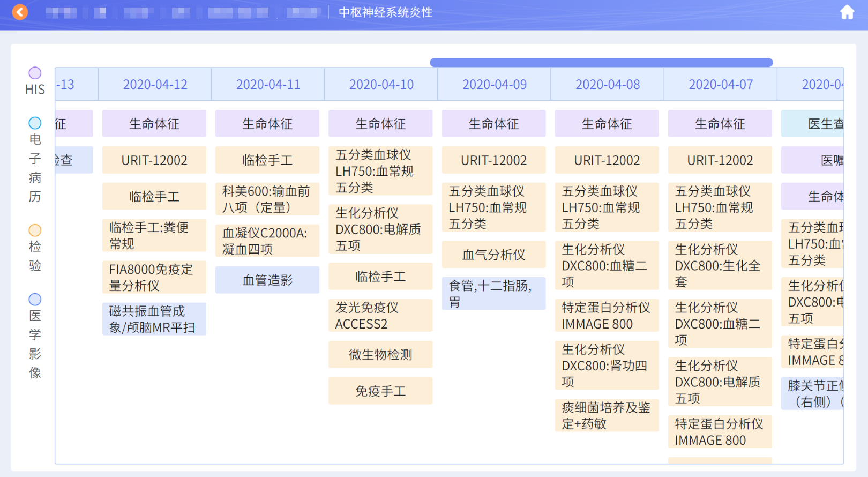Viewport: 868px width, 477px height.
Task: Select the 2020-04-10 date column header
Action: pyautogui.click(x=381, y=85)
